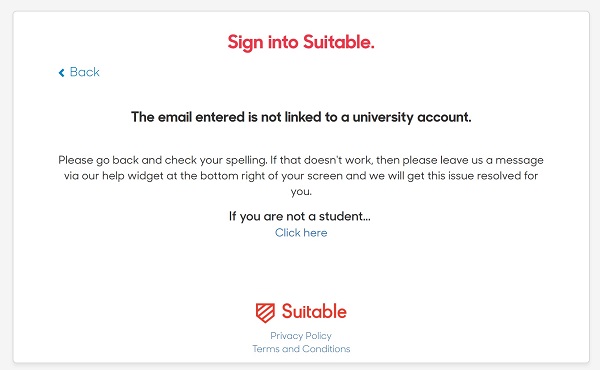Click the Sign into Suitable heading

coord(301,42)
